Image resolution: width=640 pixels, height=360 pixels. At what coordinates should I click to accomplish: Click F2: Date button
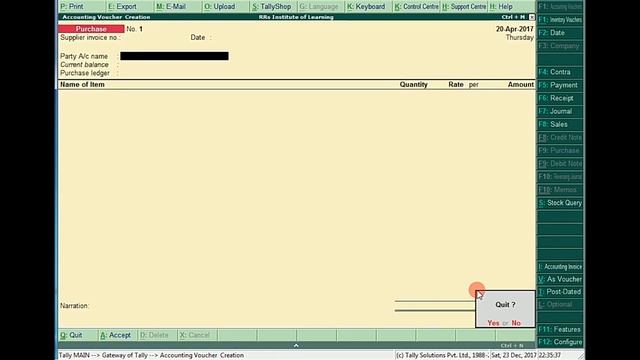point(560,33)
